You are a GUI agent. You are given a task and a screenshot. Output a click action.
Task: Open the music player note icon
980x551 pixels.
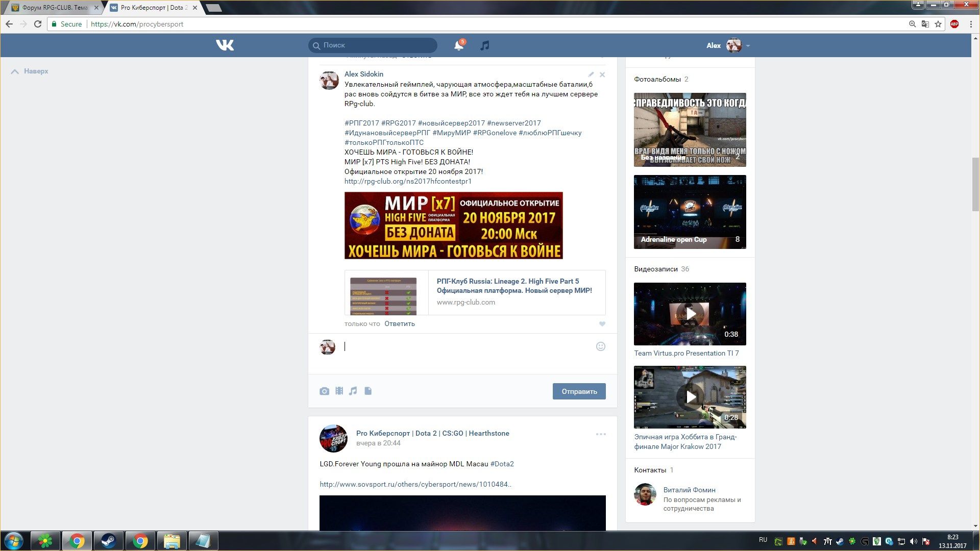click(484, 45)
